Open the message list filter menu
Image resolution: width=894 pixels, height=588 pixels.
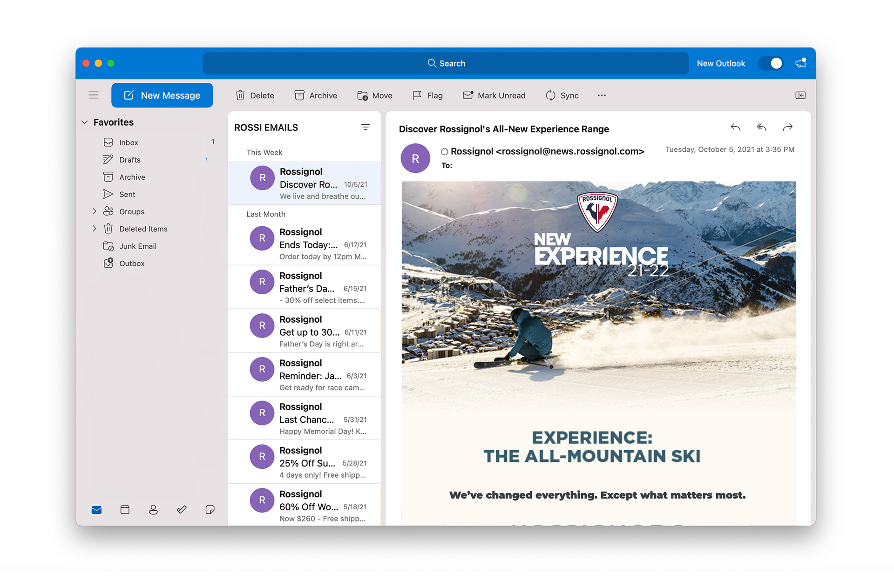coord(366,128)
